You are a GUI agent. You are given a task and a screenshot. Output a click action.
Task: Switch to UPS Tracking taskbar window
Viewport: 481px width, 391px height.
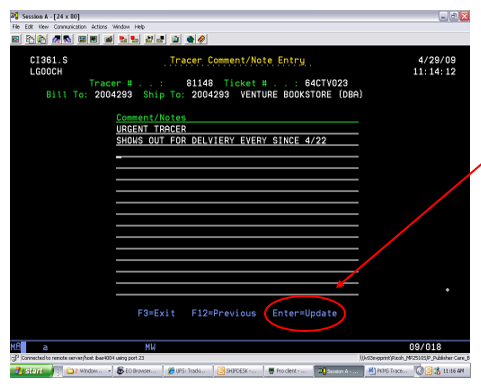click(189, 371)
